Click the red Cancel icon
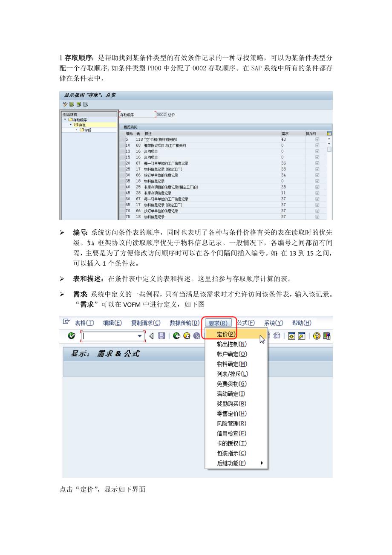 click(x=196, y=336)
